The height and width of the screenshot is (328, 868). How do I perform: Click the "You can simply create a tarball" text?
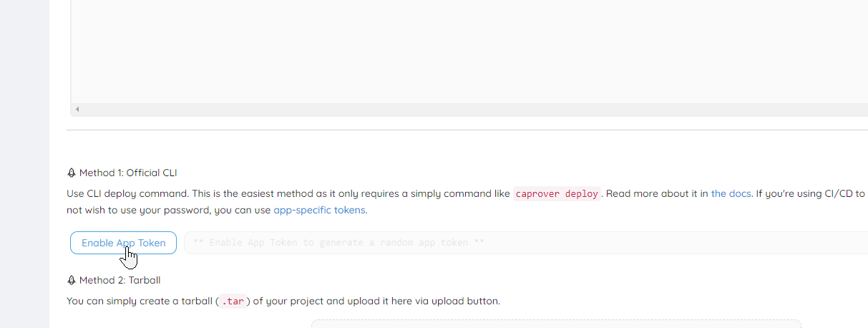click(x=140, y=301)
